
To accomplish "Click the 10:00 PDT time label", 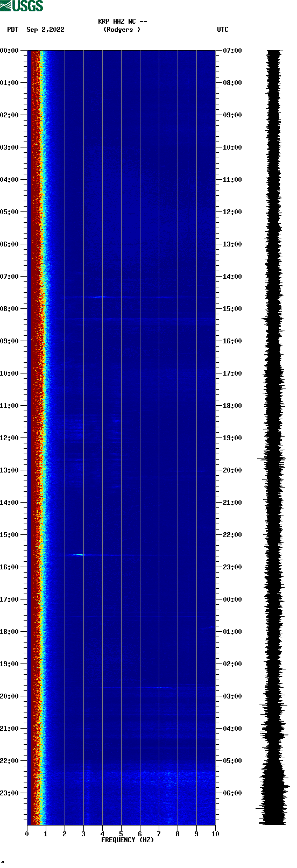I will click(10, 373).
